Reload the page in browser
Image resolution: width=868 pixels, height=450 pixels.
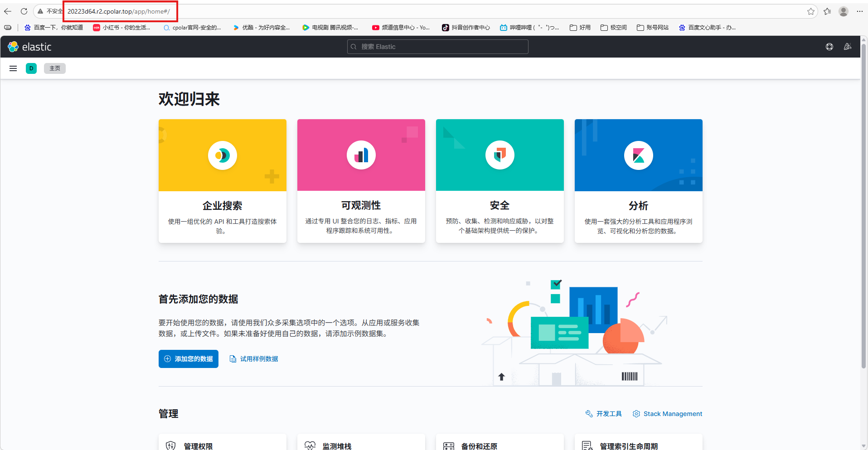tap(24, 11)
